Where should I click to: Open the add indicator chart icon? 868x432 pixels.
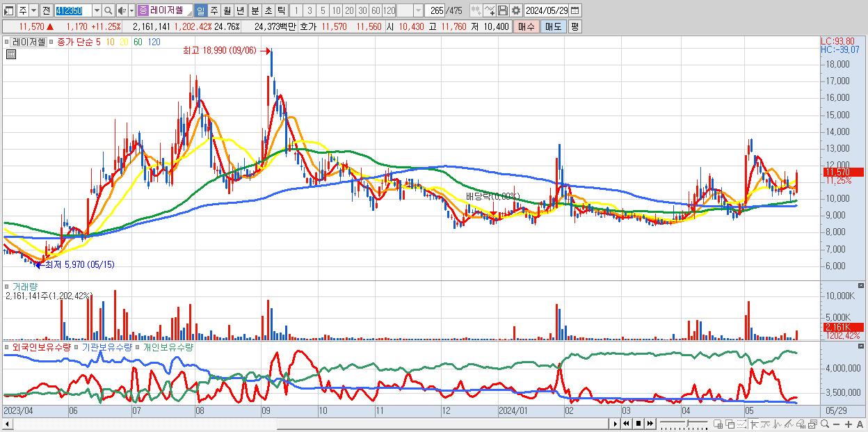click(x=490, y=10)
